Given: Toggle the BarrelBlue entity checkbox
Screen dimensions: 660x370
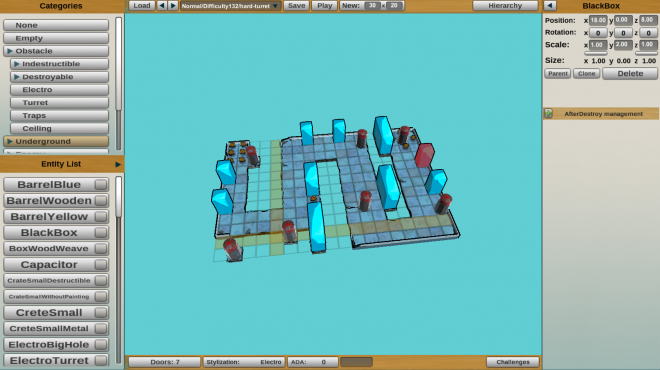Looking at the screenshot, I should [101, 184].
